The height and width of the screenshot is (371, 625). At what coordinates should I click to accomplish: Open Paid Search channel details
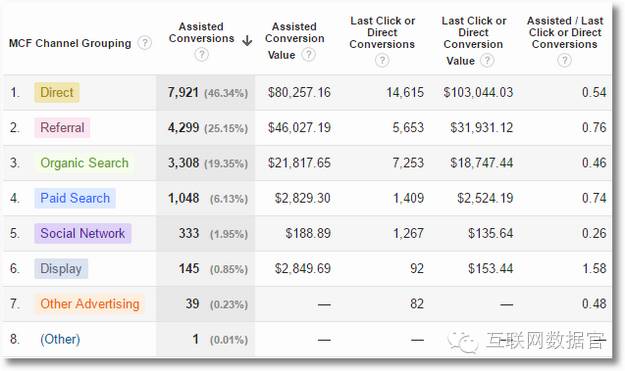click(x=75, y=198)
